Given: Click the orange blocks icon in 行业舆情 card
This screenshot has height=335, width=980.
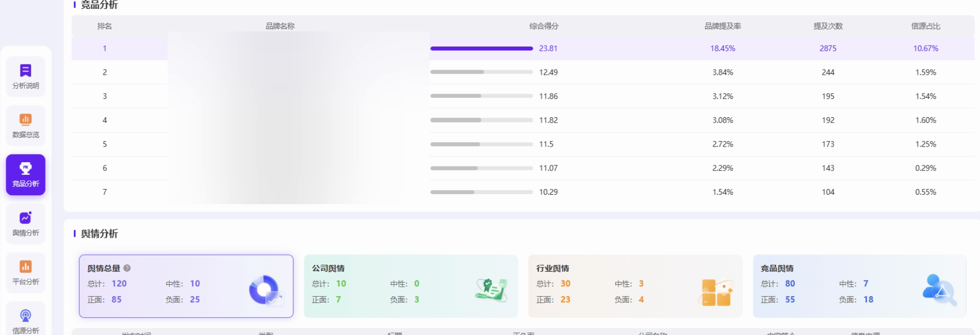Looking at the screenshot, I should point(715,292).
